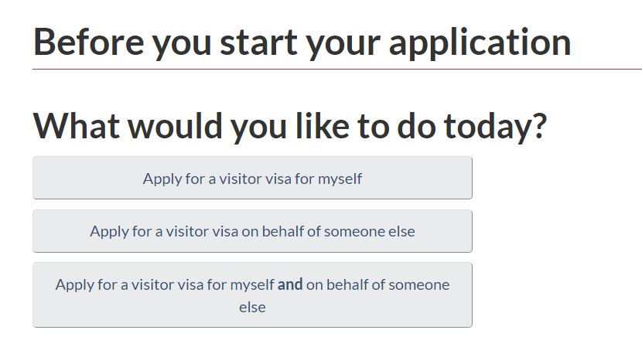Click "Apply for a visitor visa for myself"
The width and height of the screenshot is (642, 364).
click(x=252, y=179)
